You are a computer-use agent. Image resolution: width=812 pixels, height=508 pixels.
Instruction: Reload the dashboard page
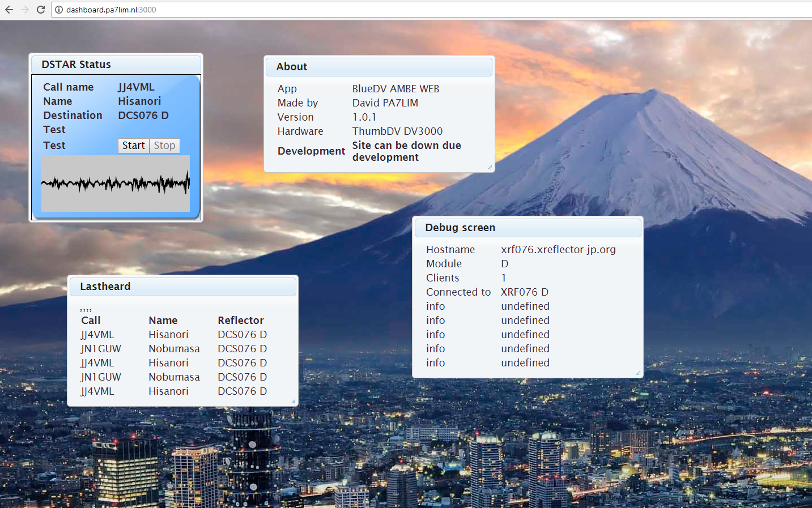pos(41,10)
